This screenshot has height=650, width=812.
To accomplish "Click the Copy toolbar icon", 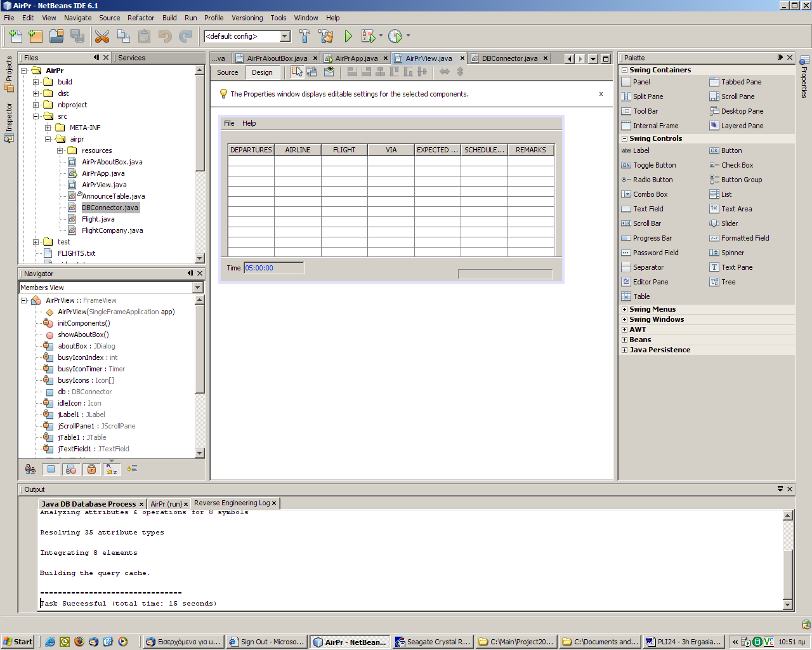I will click(124, 36).
